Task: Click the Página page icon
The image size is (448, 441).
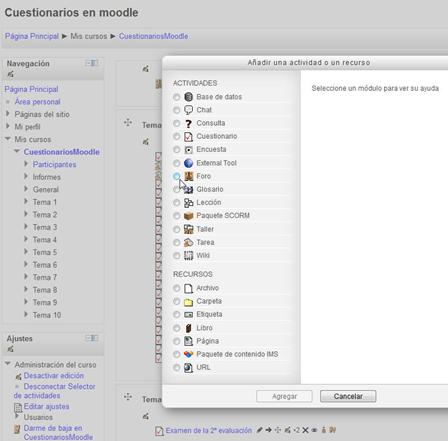Action: (x=189, y=341)
